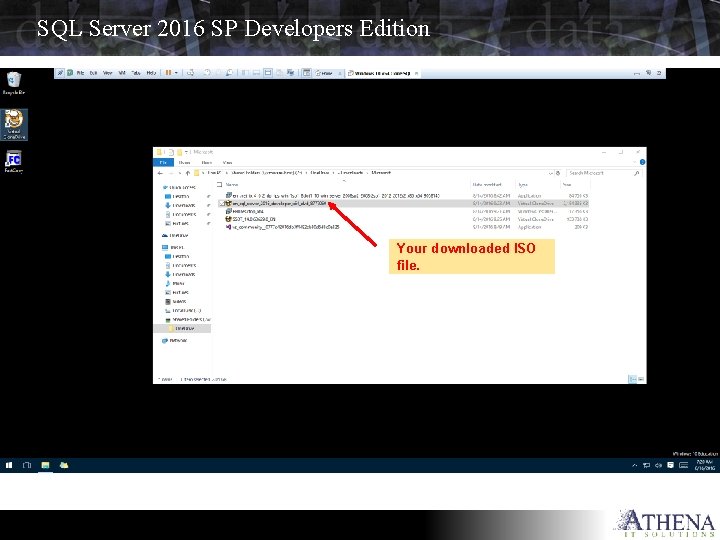The width and height of the screenshot is (720, 540).
Task: Expand the address bar history dropdown
Action: pyautogui.click(x=551, y=173)
